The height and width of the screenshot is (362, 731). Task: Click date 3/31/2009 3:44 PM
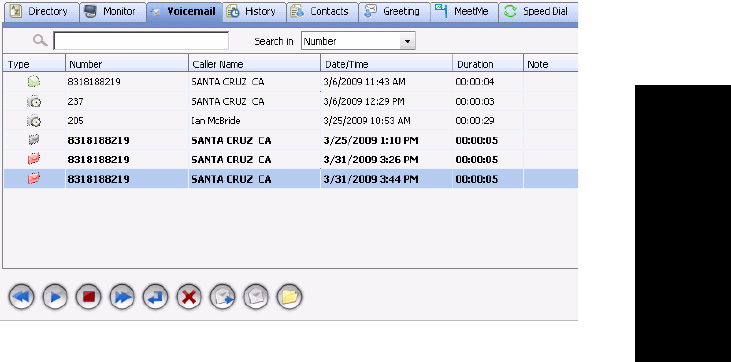[371, 179]
